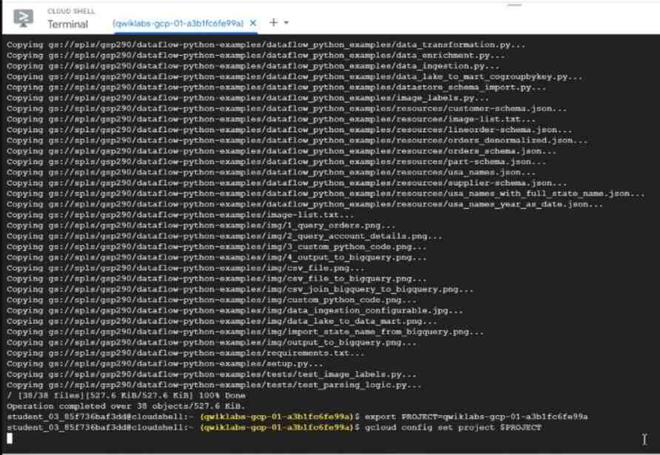Close the qwiklabs-gcp-01 terminal tab

[253, 23]
